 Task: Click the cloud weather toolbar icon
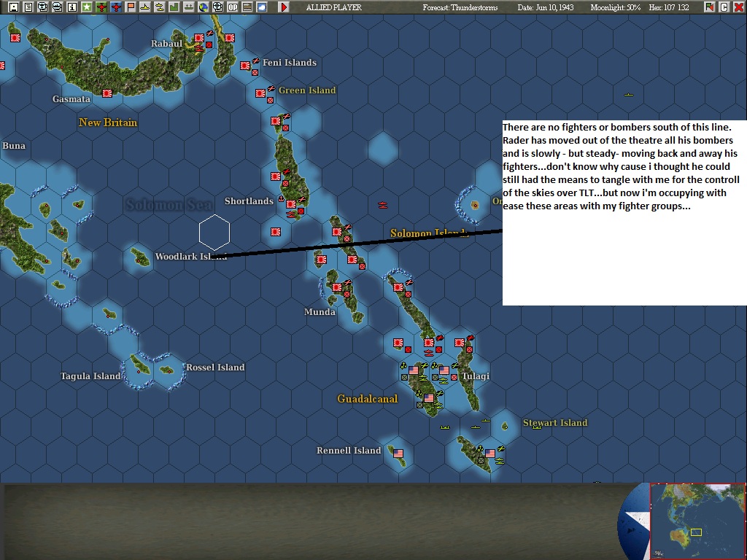(262, 7)
